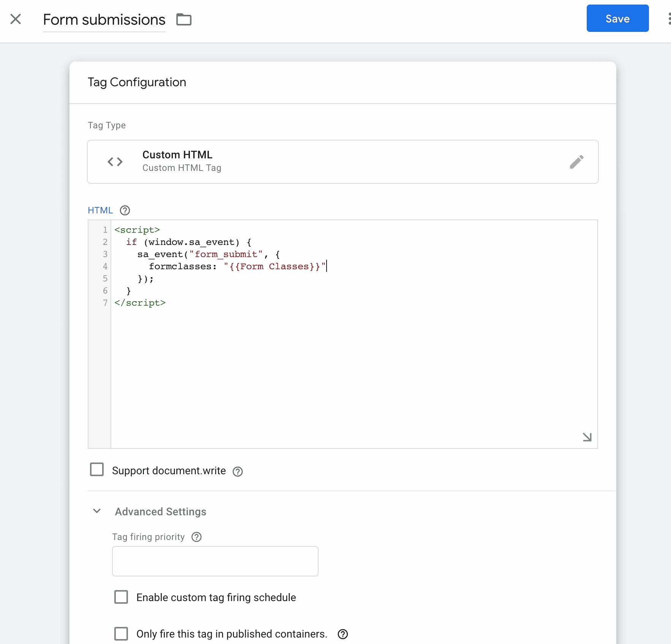The image size is (671, 644).
Task: Click the code editor resize arrow icon
Action: point(587,437)
